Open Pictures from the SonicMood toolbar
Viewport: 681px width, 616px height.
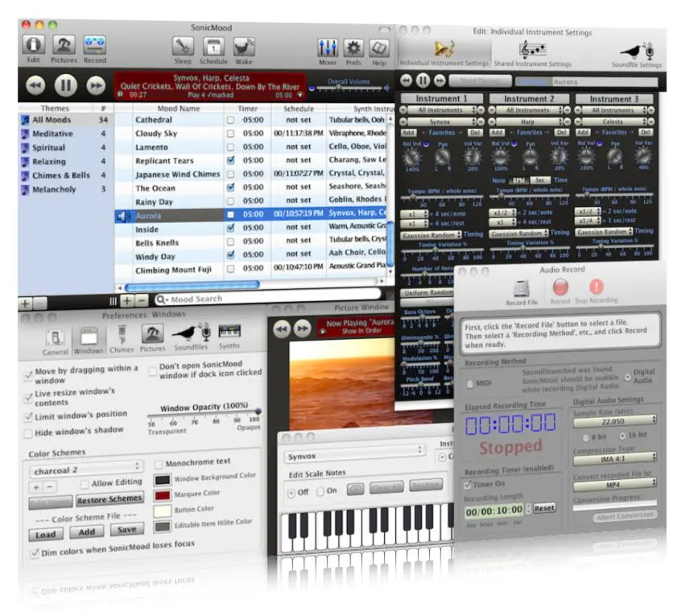click(x=64, y=45)
